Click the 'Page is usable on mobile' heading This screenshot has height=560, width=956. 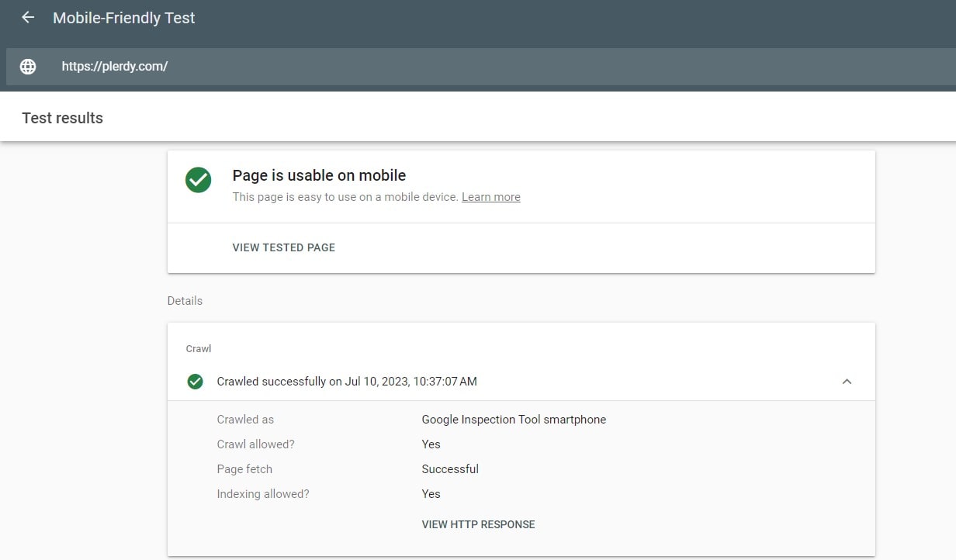tap(319, 175)
